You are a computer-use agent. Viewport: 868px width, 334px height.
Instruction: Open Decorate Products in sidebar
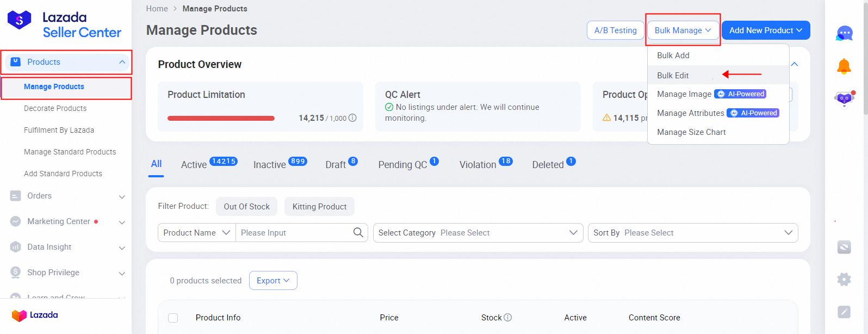(55, 108)
